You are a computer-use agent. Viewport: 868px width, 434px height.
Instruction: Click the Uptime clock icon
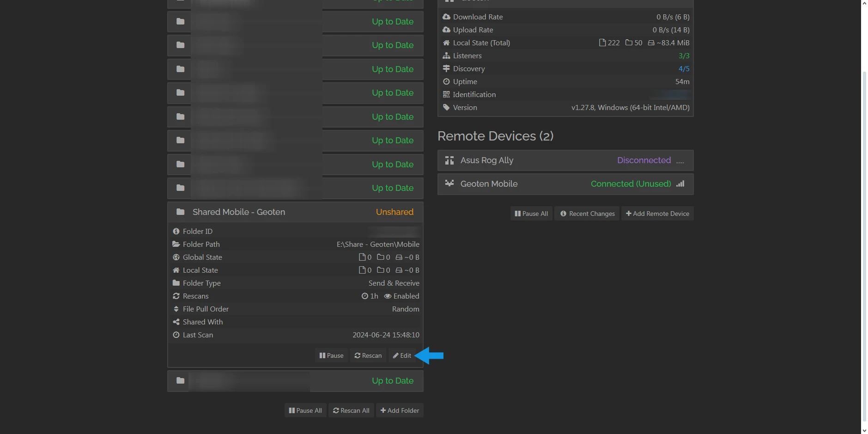(x=446, y=81)
